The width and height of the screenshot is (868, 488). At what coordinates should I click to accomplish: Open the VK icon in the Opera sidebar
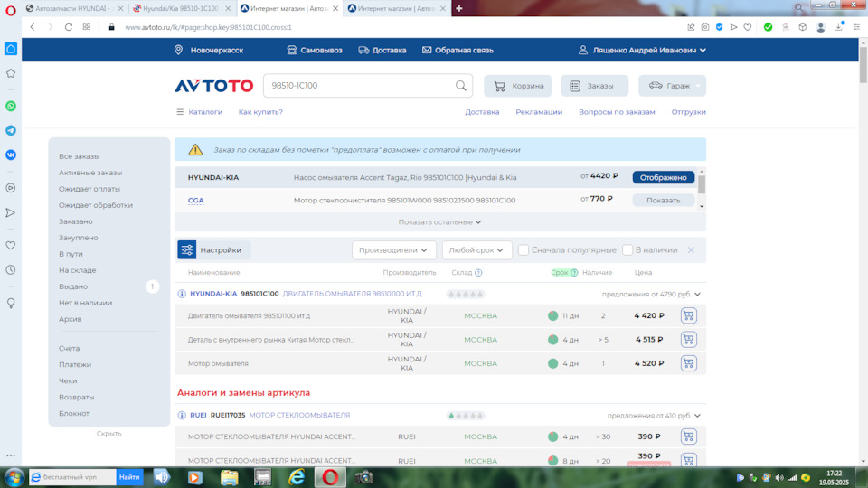point(11,155)
